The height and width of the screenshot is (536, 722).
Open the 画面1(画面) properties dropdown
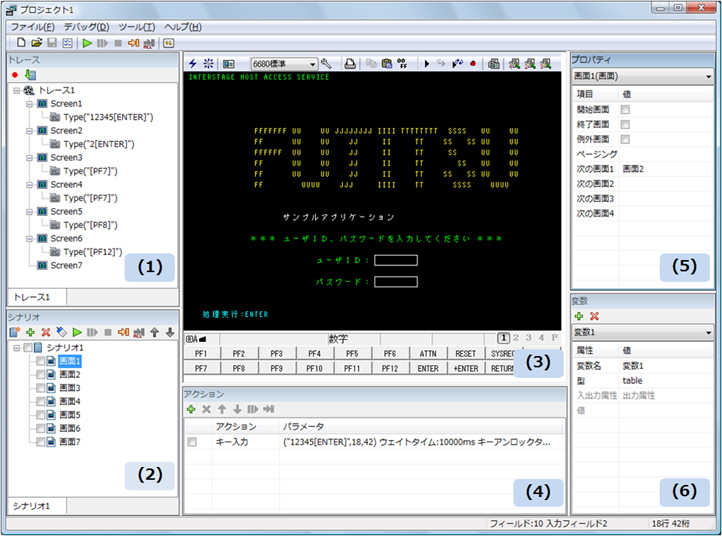708,76
